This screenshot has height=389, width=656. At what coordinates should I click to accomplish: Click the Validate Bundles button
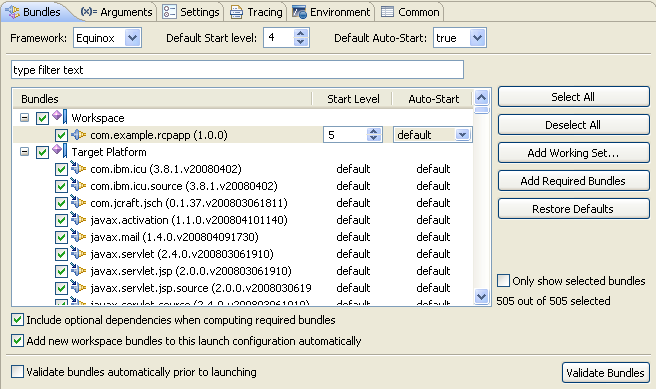605,372
